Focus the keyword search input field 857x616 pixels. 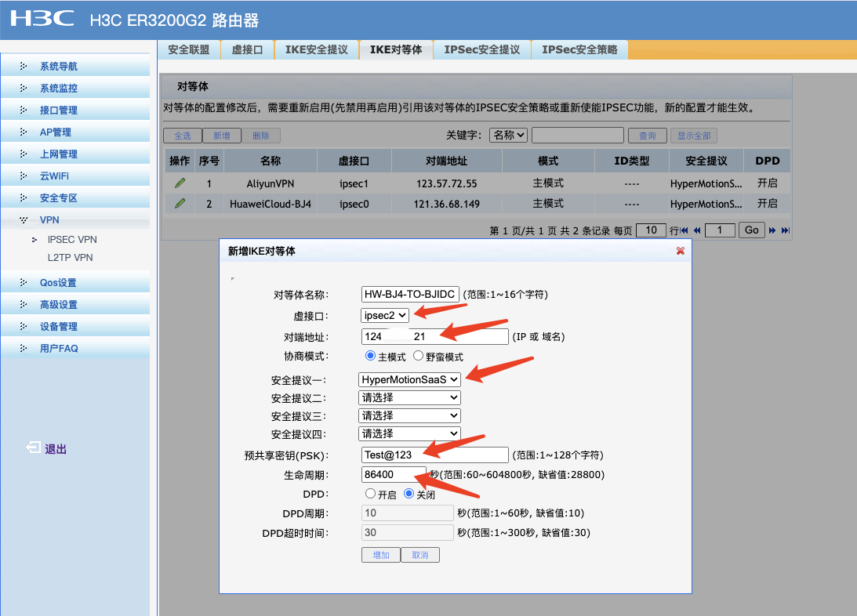click(x=578, y=135)
